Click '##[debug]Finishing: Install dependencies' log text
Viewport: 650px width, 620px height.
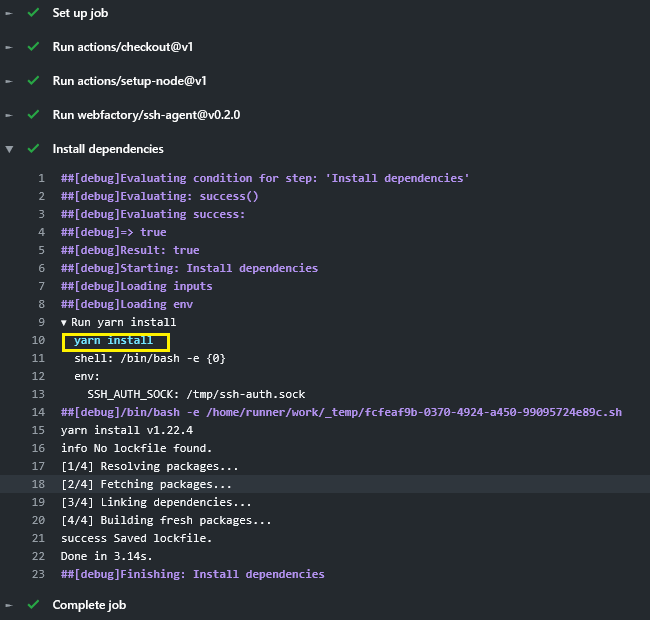(193, 574)
